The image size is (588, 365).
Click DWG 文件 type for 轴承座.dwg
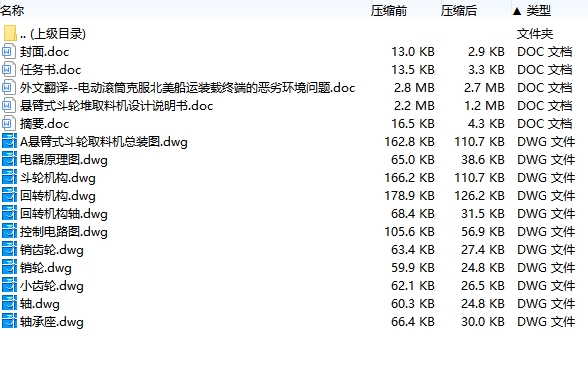click(x=546, y=322)
